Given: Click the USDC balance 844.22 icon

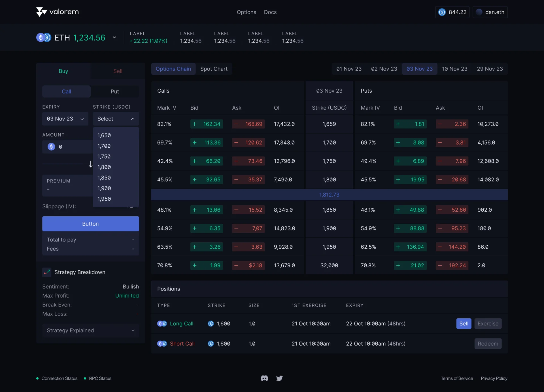Looking at the screenshot, I should pyautogui.click(x=442, y=12).
